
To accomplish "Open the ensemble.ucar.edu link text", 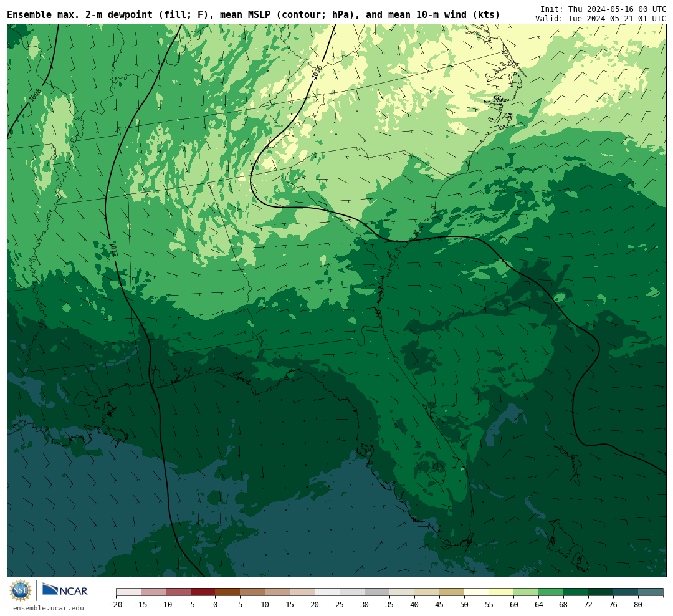I will (x=49, y=608).
